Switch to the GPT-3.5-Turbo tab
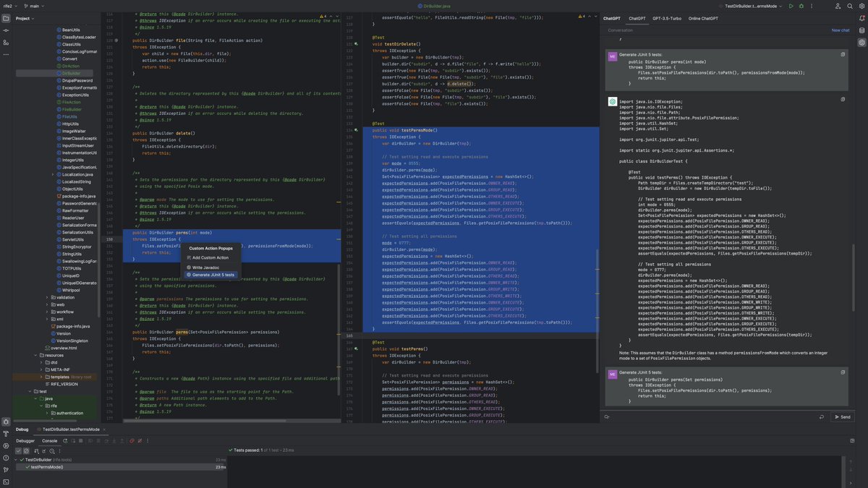 point(666,18)
